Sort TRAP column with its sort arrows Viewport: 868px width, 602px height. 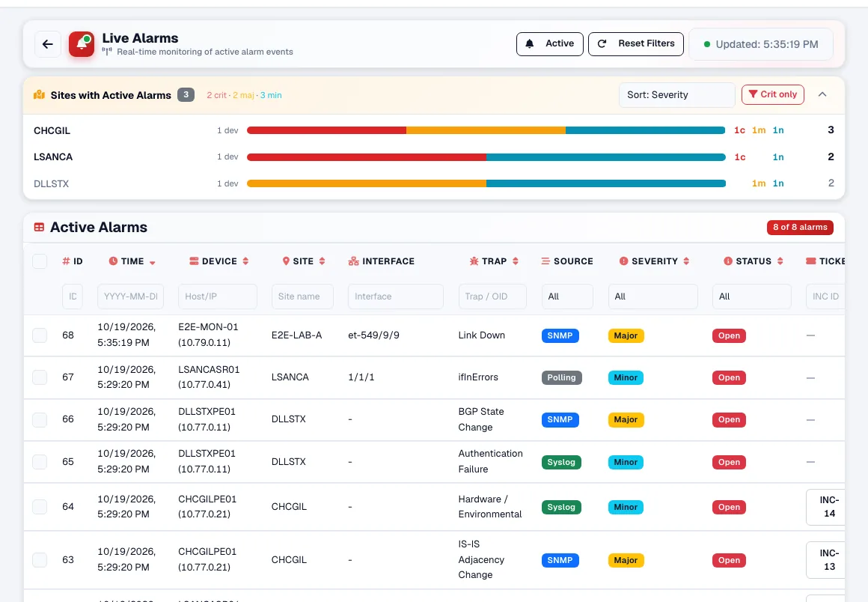tap(516, 261)
